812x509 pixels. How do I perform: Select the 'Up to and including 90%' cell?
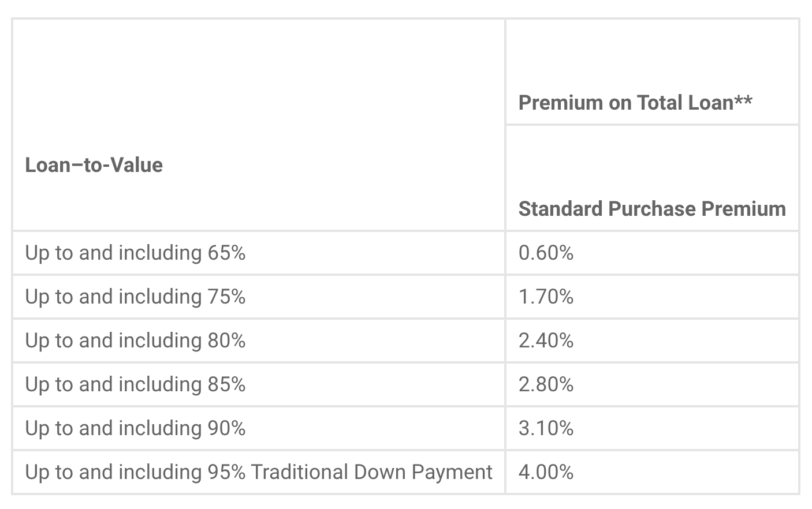pos(135,428)
